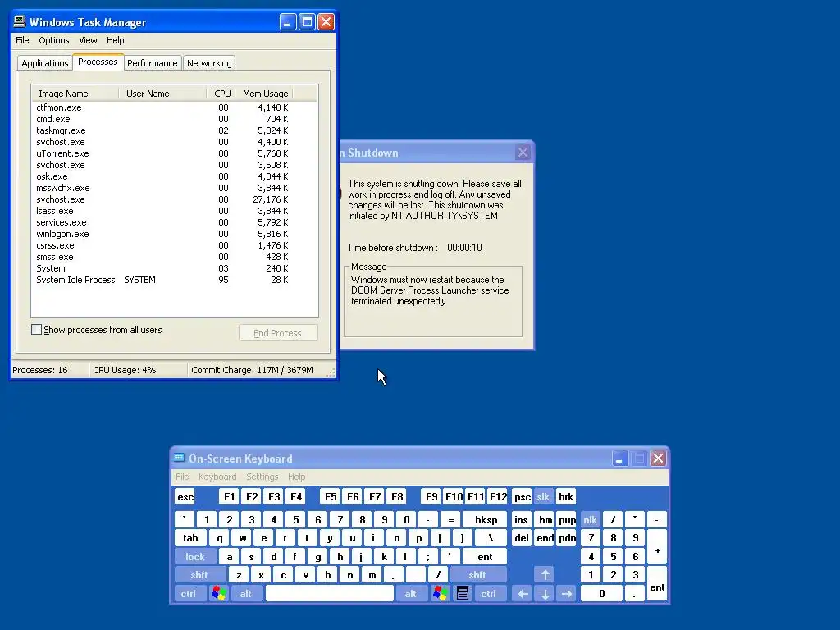
Task: Hit the right Windows logo key
Action: coord(441,593)
